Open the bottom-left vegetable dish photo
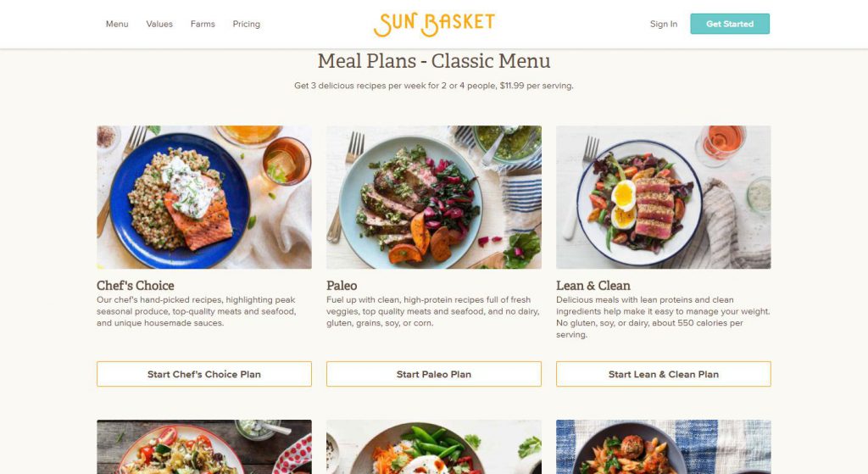The height and width of the screenshot is (474, 868). point(204,447)
